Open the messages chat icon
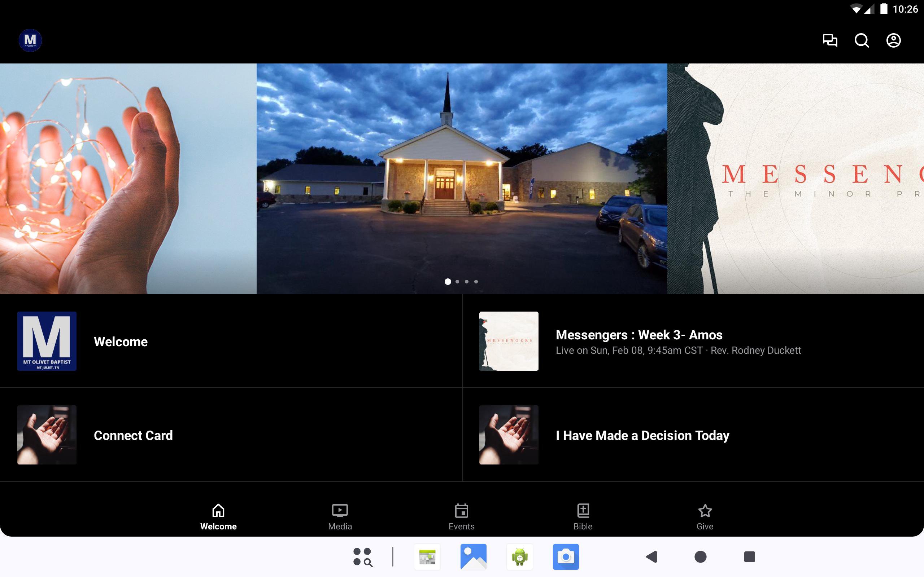 point(830,40)
